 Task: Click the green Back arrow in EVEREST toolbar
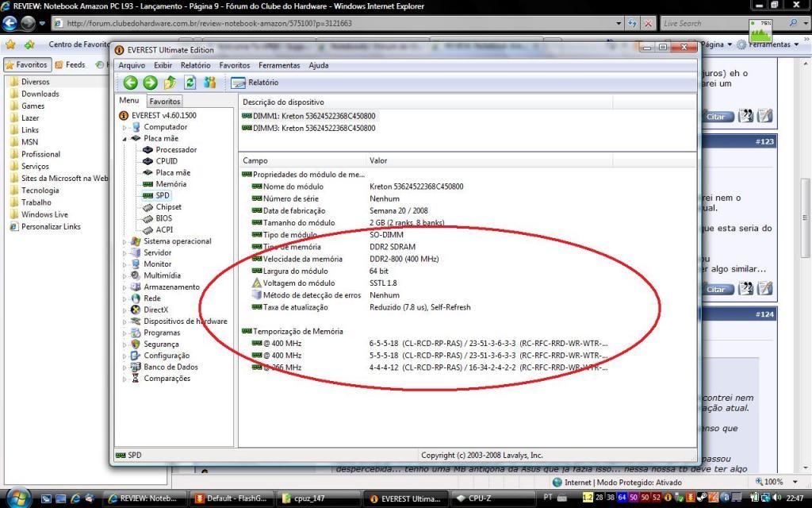(x=131, y=83)
